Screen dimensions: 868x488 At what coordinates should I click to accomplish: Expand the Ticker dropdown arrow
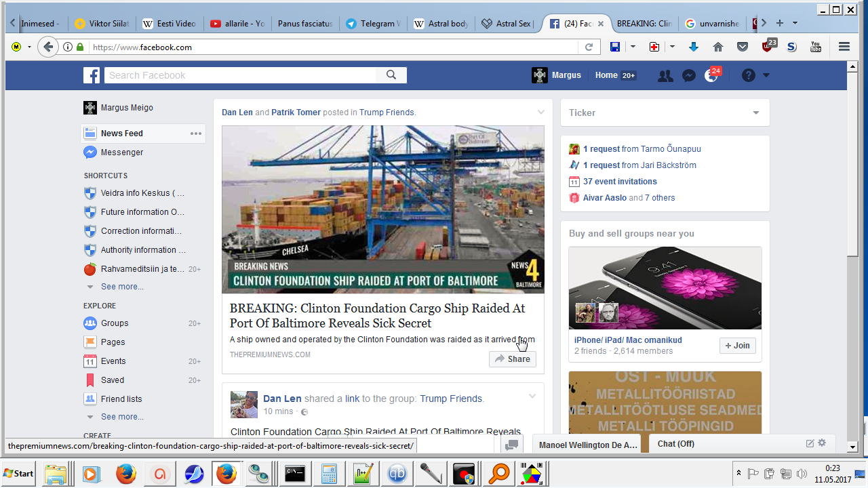coord(756,113)
